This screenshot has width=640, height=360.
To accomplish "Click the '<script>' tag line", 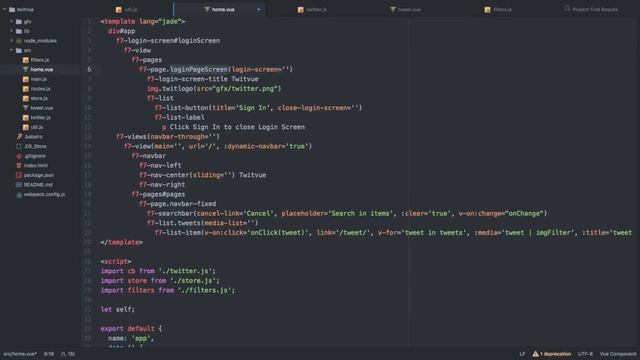I will pyautogui.click(x=116, y=261).
